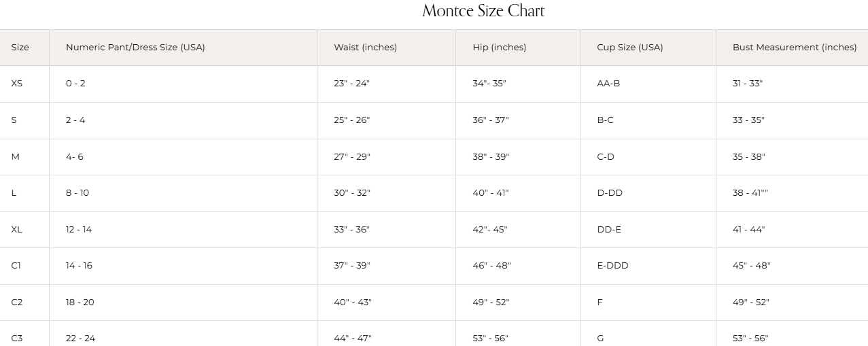
Task: Click the Bust Measurement (inches) header
Action: click(795, 48)
